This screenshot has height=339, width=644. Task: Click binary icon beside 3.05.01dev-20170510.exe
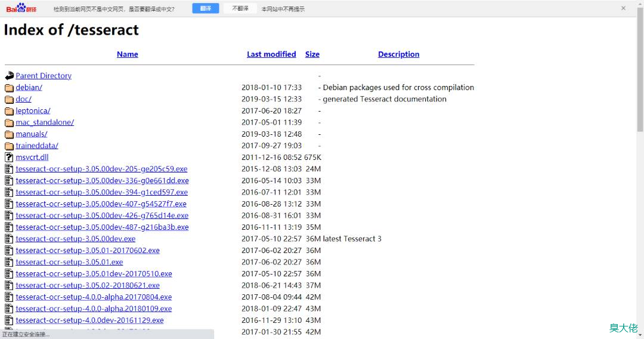tap(9, 274)
